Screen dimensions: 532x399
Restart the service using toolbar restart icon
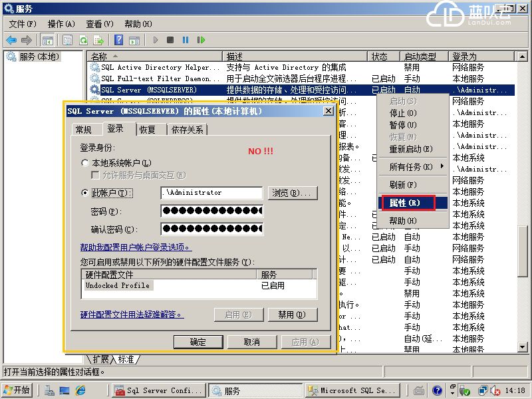[201, 39]
